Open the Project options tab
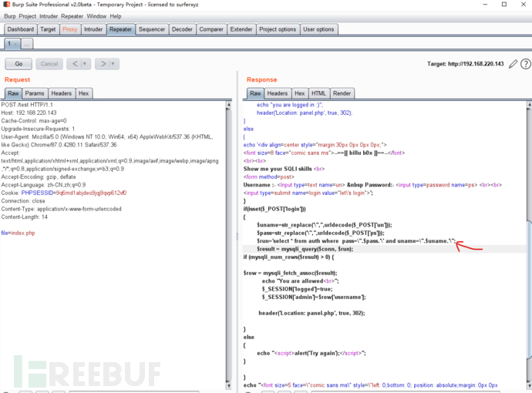This screenshot has width=532, height=393. click(278, 29)
